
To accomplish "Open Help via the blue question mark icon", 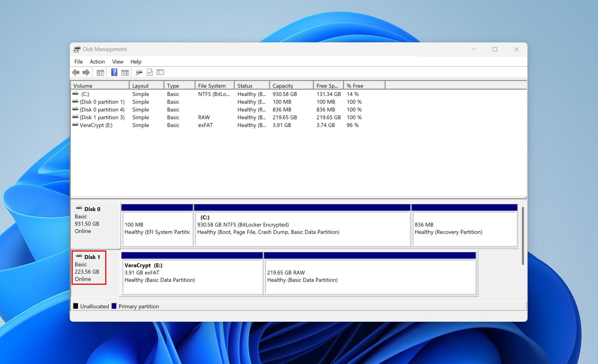I will coord(114,72).
